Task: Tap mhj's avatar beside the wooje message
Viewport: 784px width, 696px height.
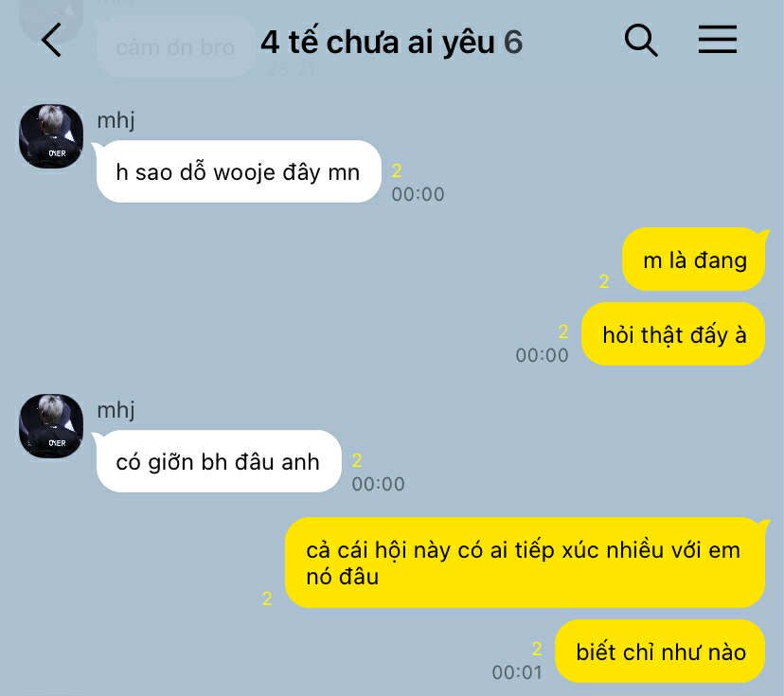Action: (x=51, y=136)
